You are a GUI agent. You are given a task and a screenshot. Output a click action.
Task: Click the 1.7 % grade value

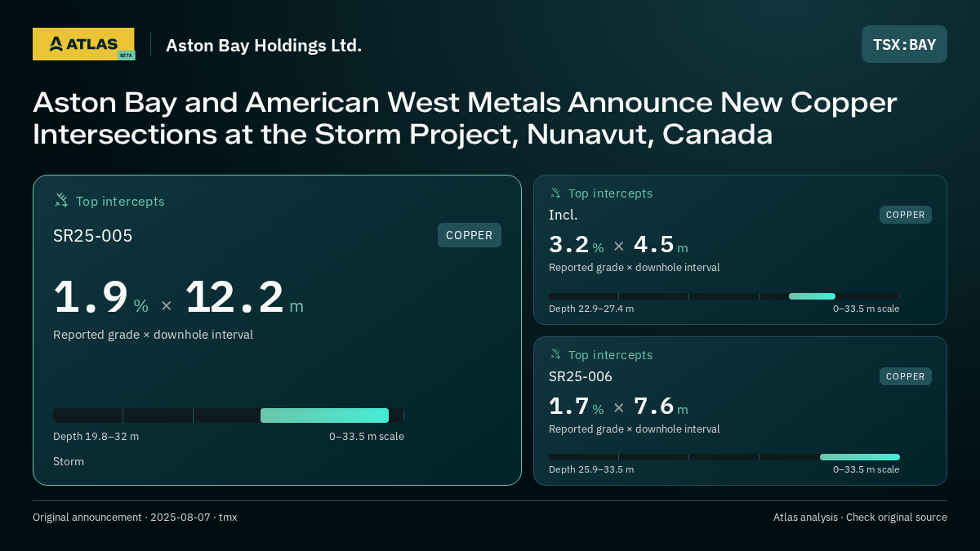click(577, 406)
